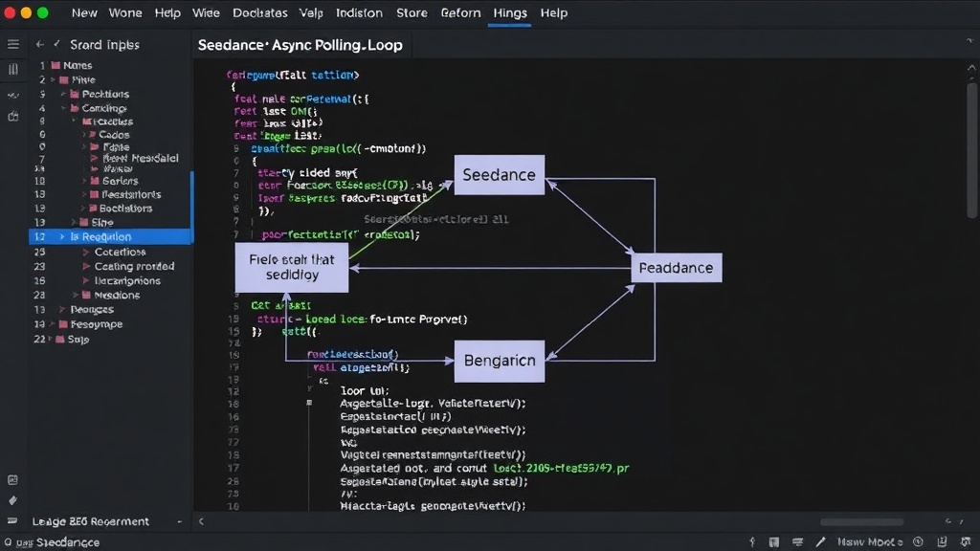Viewport: 980px width, 551px height.
Task: Expand the Cados folder chevron
Action: tap(84, 134)
